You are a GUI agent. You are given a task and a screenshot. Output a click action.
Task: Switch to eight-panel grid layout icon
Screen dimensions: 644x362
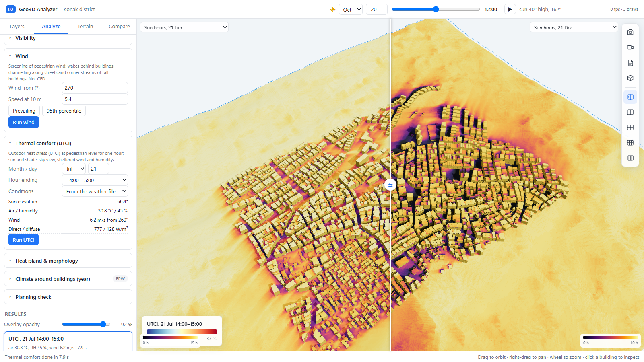tap(630, 158)
